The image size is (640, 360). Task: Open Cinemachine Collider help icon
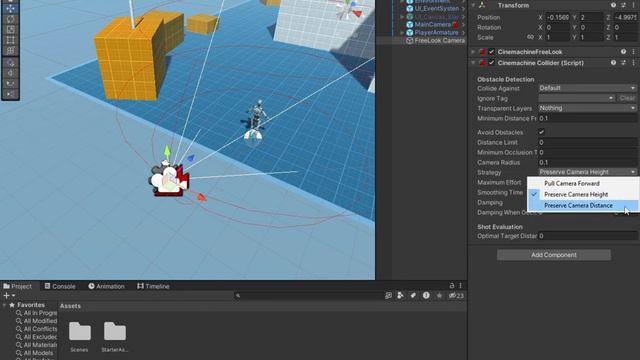[x=613, y=63]
